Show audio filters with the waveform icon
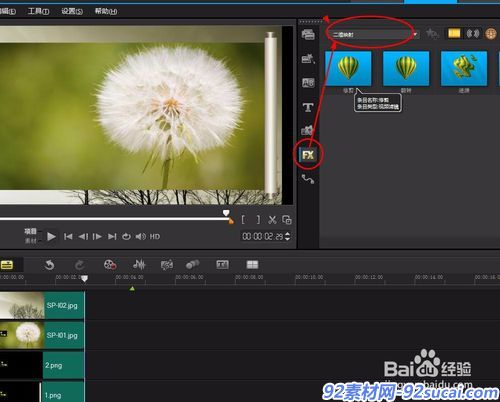 pyautogui.click(x=473, y=34)
